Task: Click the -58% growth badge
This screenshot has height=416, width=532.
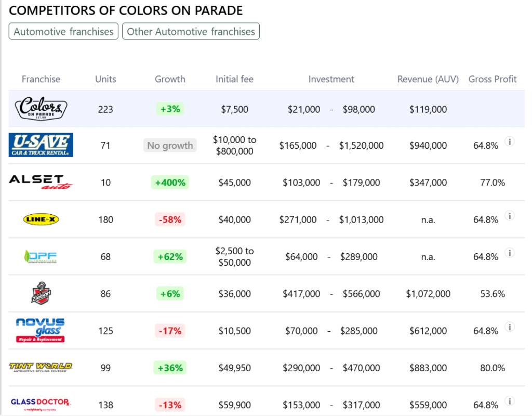Action: pyautogui.click(x=170, y=219)
